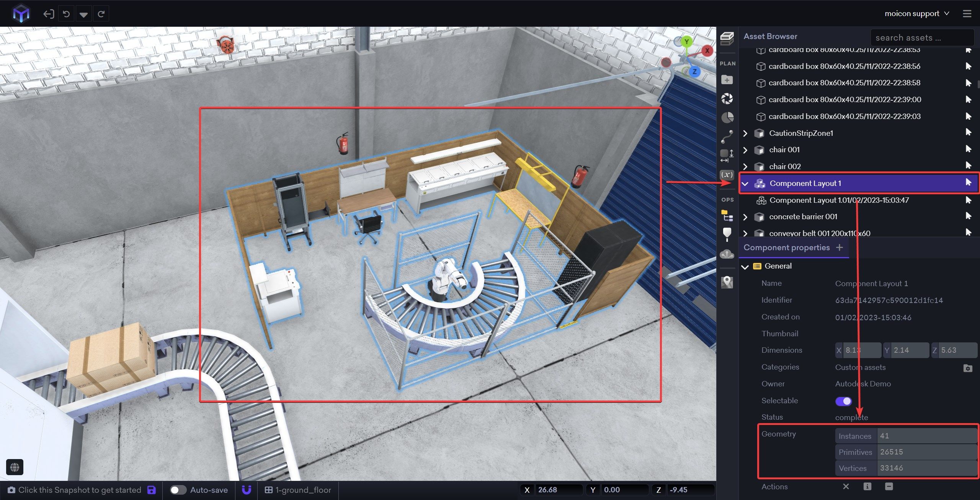
Task: Expand the CautionStripZone1 tree item
Action: [745, 133]
